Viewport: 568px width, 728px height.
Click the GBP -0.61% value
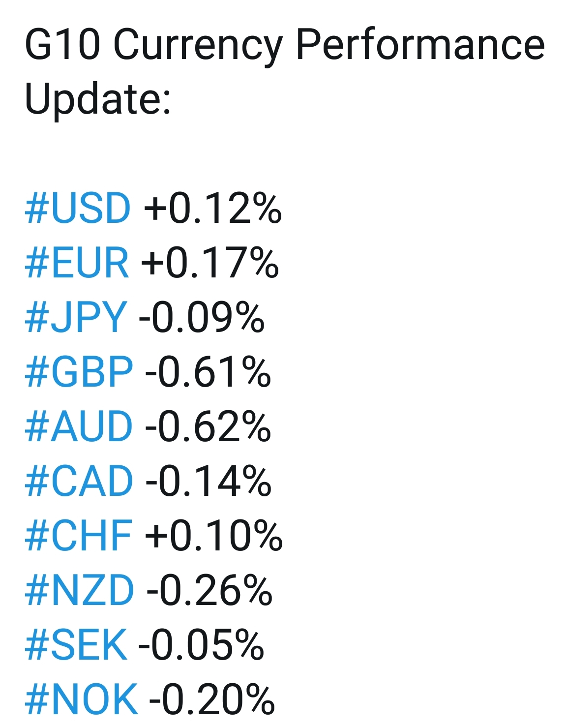pos(208,372)
